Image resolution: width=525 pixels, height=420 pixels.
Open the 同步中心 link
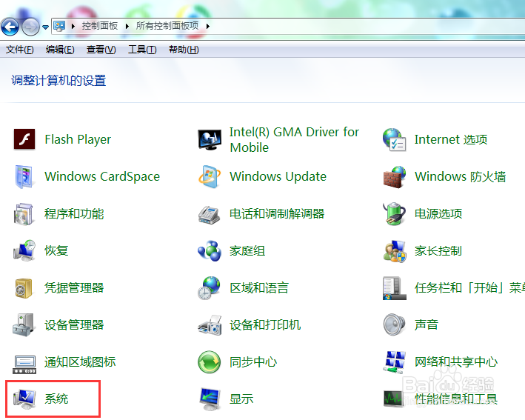point(253,362)
